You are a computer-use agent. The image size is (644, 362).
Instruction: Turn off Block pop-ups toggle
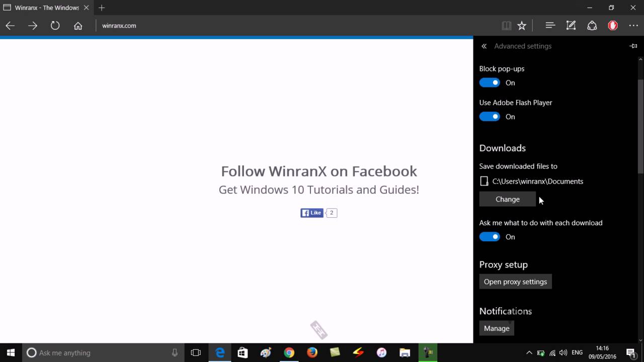coord(490,83)
